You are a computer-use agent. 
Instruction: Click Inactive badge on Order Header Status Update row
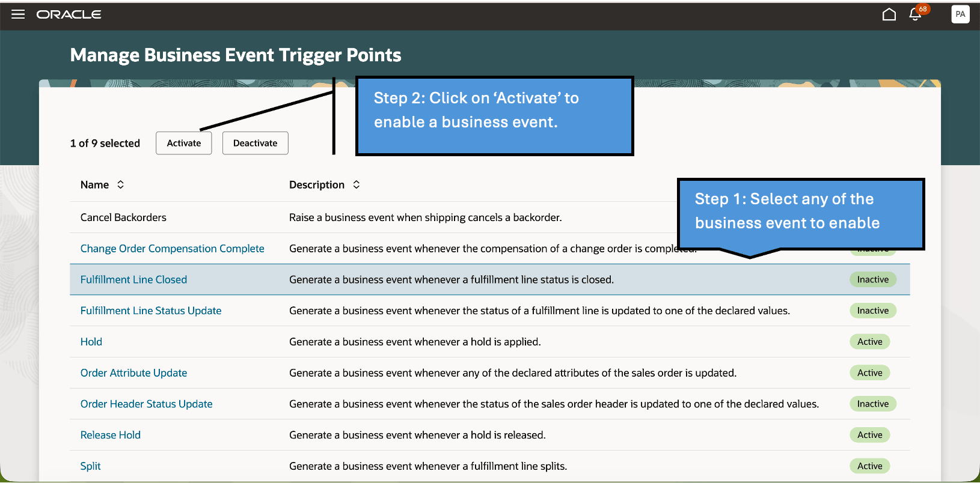tap(873, 404)
